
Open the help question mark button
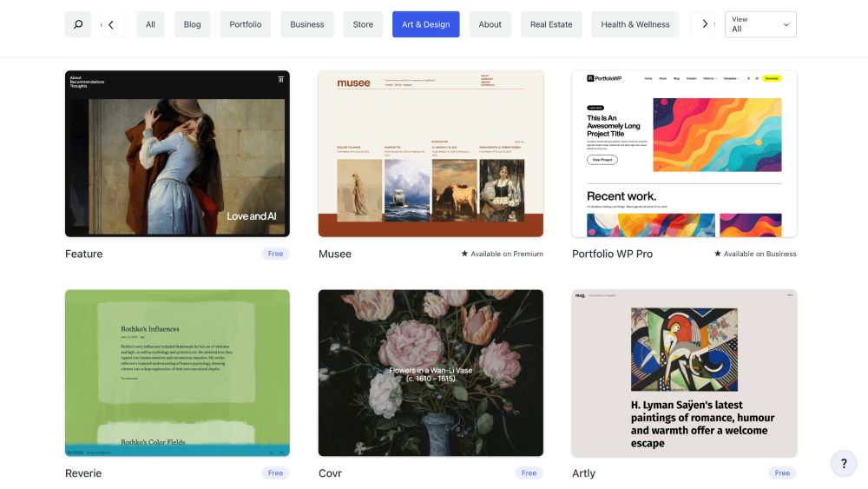pos(844,463)
